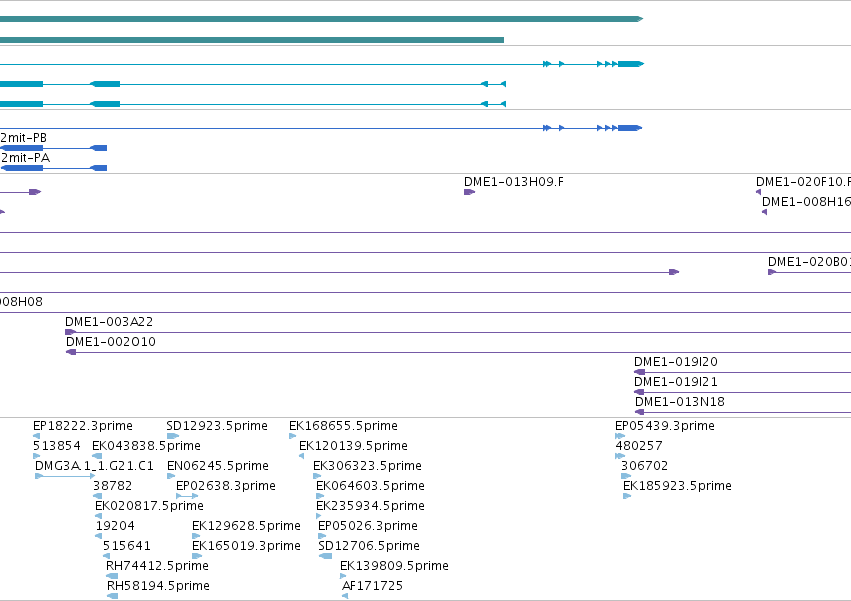Select the EP02638.3prime double-arrow glyph
Screen dimensions: 851x601
[x=187, y=496]
